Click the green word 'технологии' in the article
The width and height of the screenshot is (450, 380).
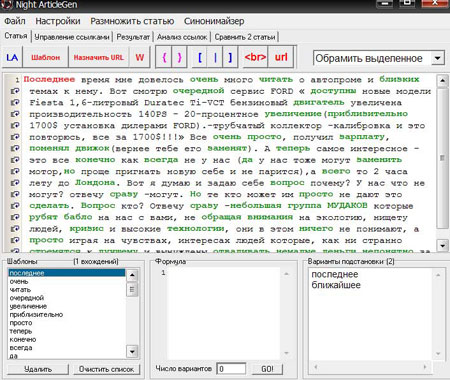pyautogui.click(x=196, y=229)
